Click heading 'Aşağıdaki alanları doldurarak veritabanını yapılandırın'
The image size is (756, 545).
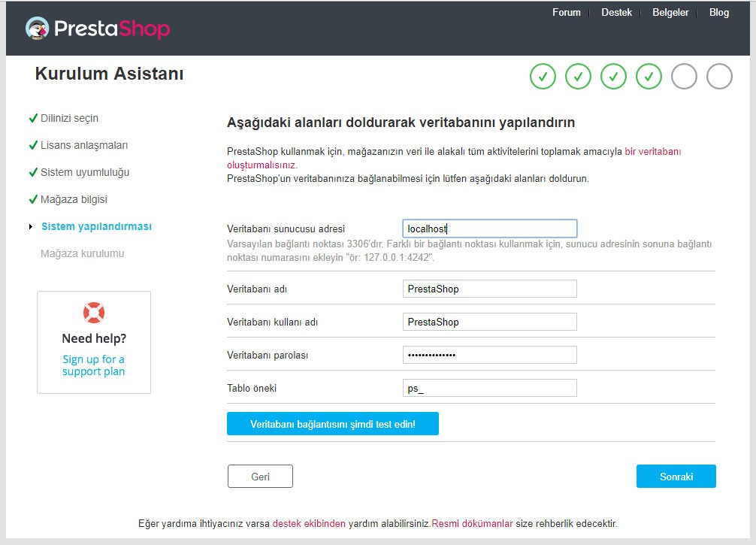tap(401, 123)
